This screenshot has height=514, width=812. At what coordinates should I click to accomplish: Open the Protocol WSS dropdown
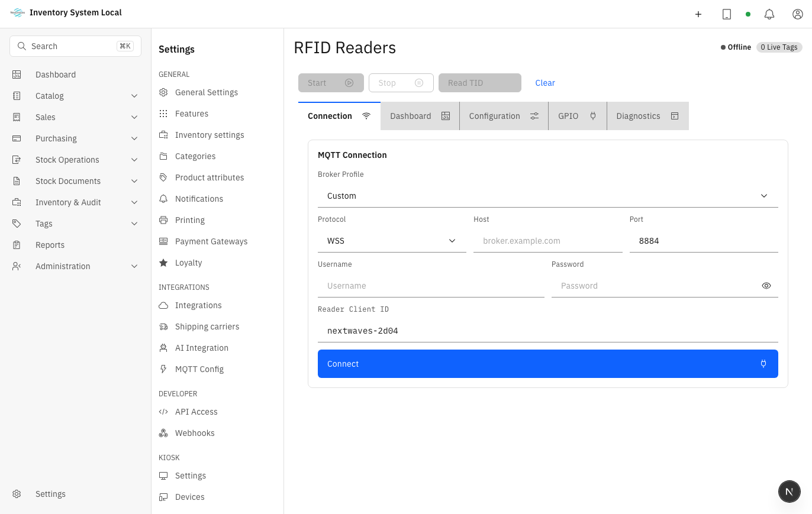[x=392, y=241]
